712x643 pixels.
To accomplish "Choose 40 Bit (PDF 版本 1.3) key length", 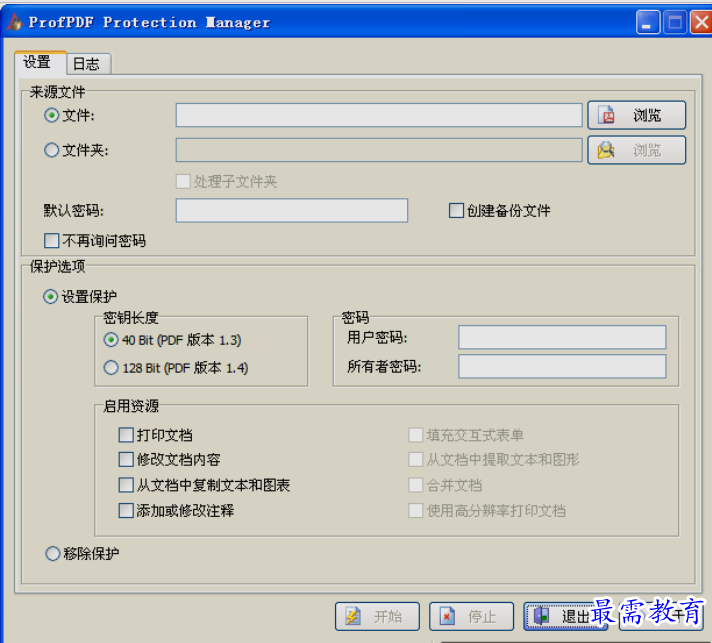I will pos(111,340).
